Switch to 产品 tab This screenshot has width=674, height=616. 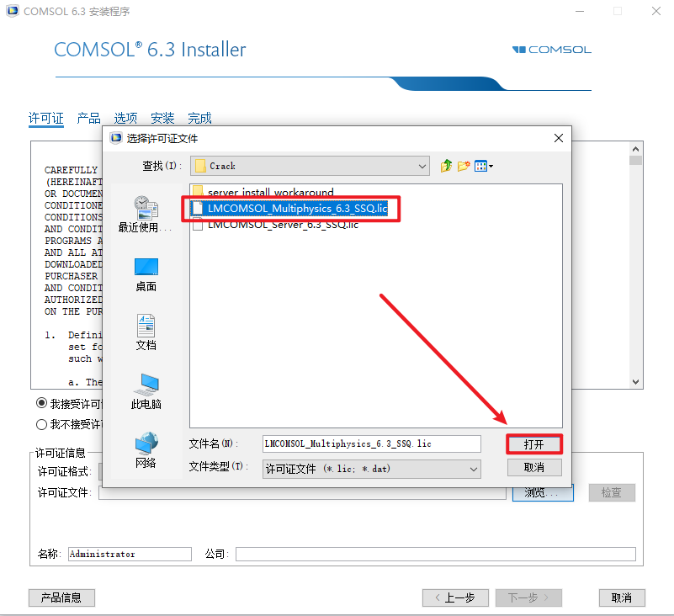tap(88, 118)
